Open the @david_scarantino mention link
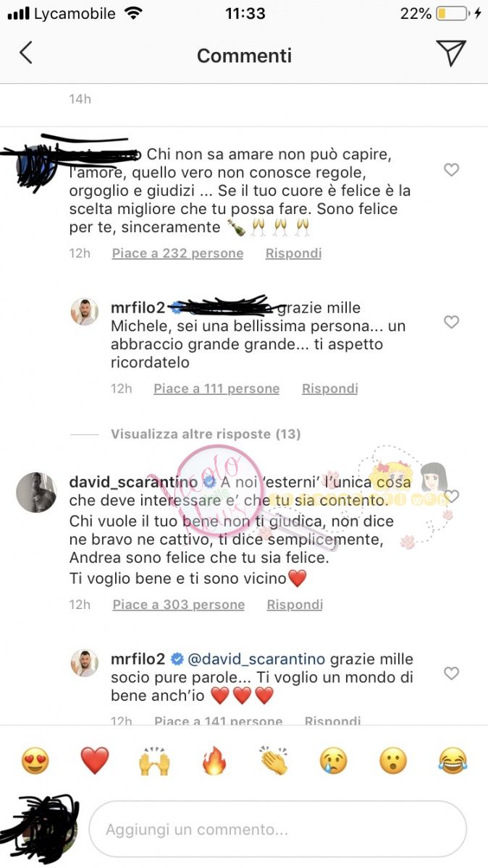This screenshot has height=868, width=488. click(256, 660)
